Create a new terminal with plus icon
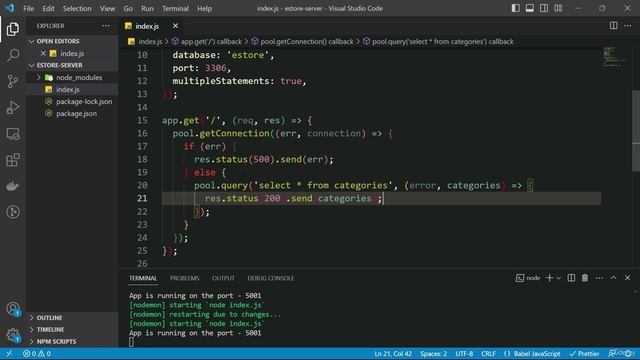 549,278
